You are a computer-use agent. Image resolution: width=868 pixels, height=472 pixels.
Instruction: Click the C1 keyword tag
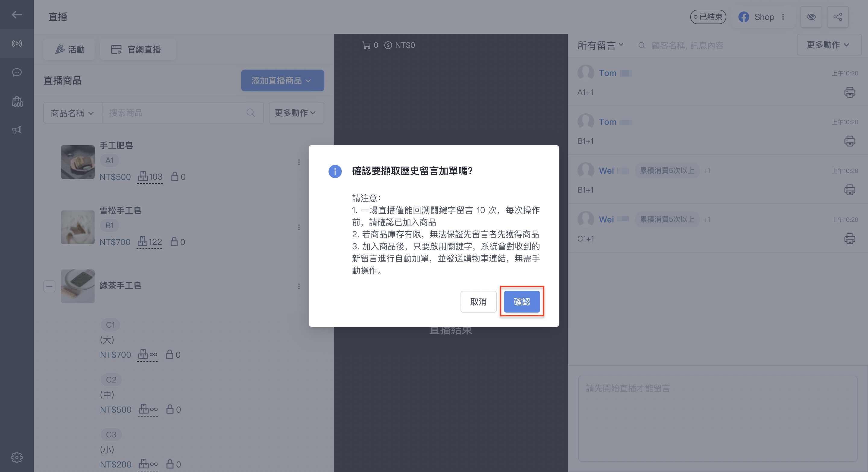coord(111,325)
